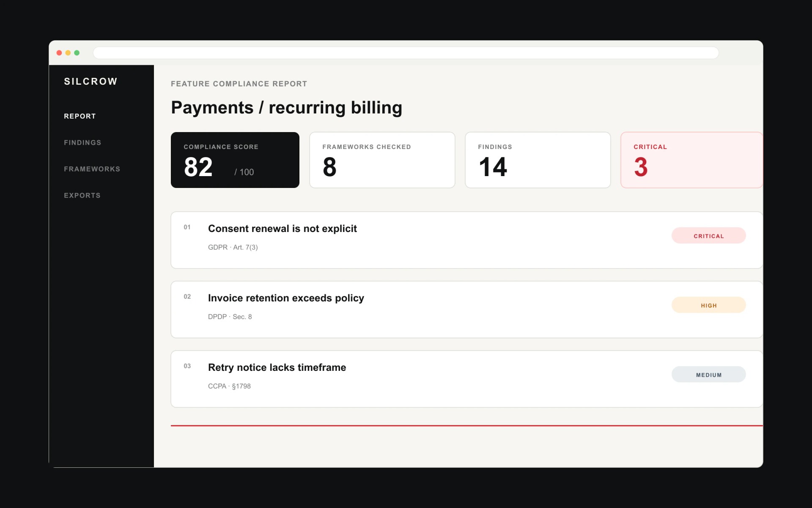Click 'DPDP · Sec. 8' reference
This screenshot has width=812, height=508.
point(230,317)
